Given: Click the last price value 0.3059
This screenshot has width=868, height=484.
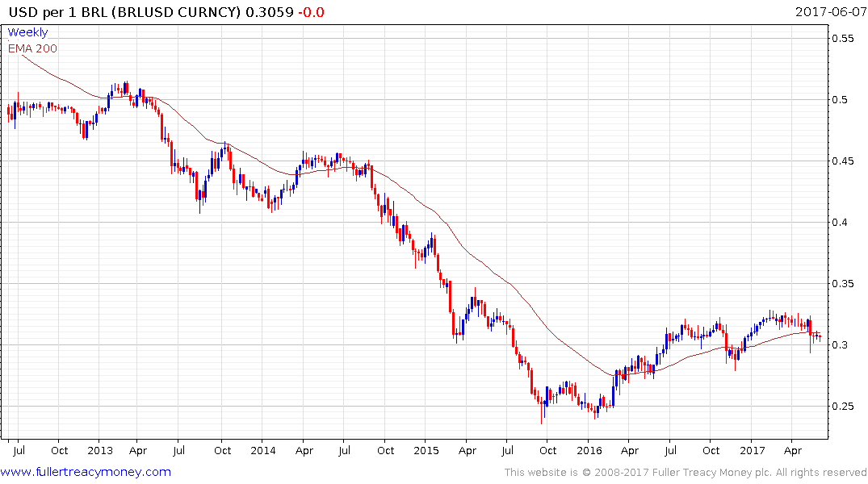Looking at the screenshot, I should 270,12.
